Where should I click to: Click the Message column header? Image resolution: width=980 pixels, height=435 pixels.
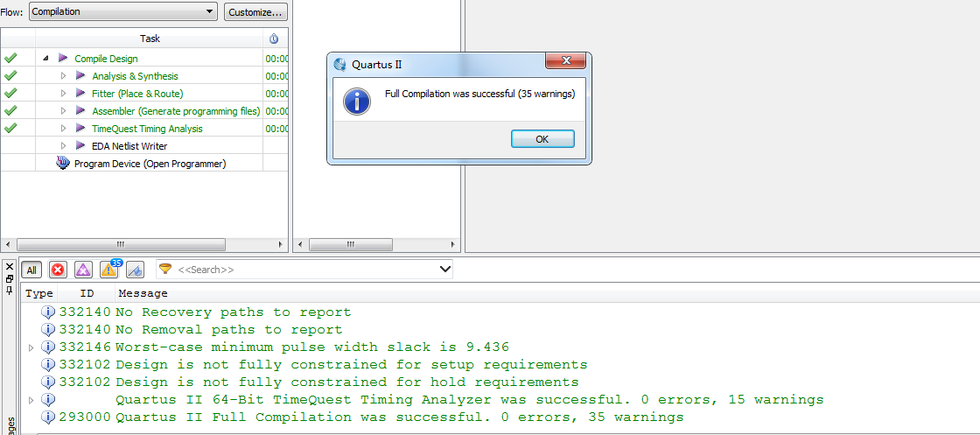click(x=143, y=293)
